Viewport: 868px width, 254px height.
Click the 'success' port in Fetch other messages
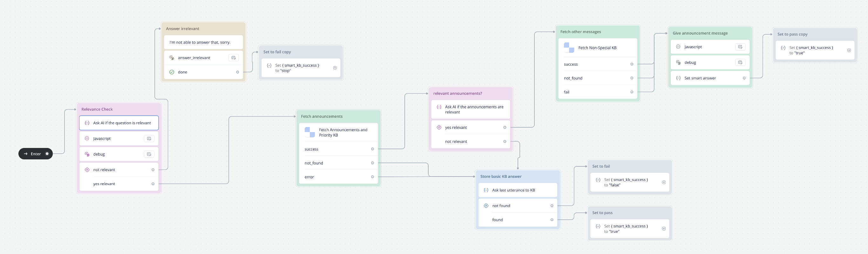[632, 64]
